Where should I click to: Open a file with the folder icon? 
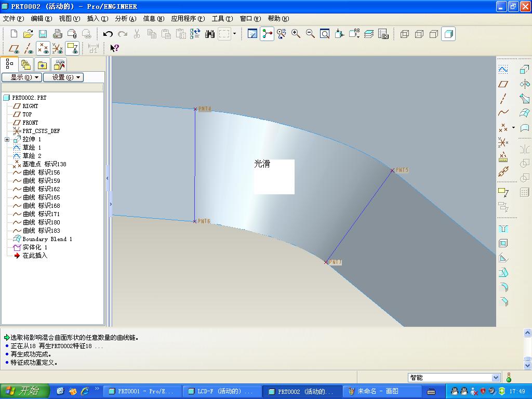[x=28, y=34]
